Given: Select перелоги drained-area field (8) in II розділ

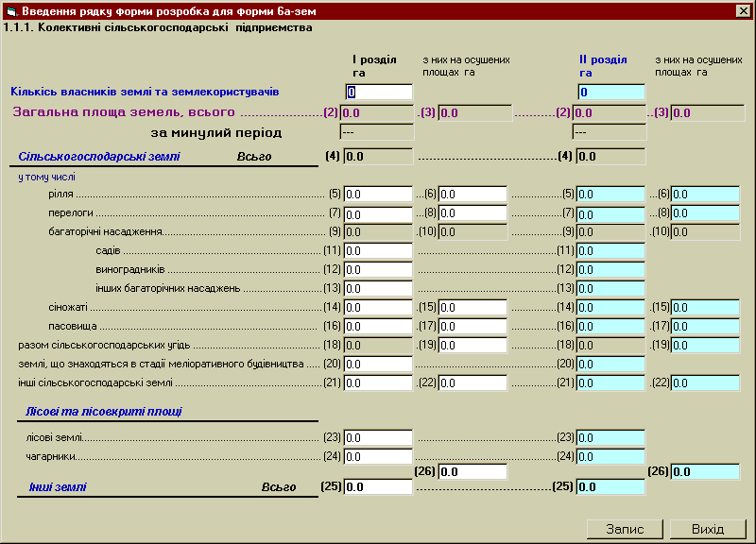Looking at the screenshot, I should point(705,213).
